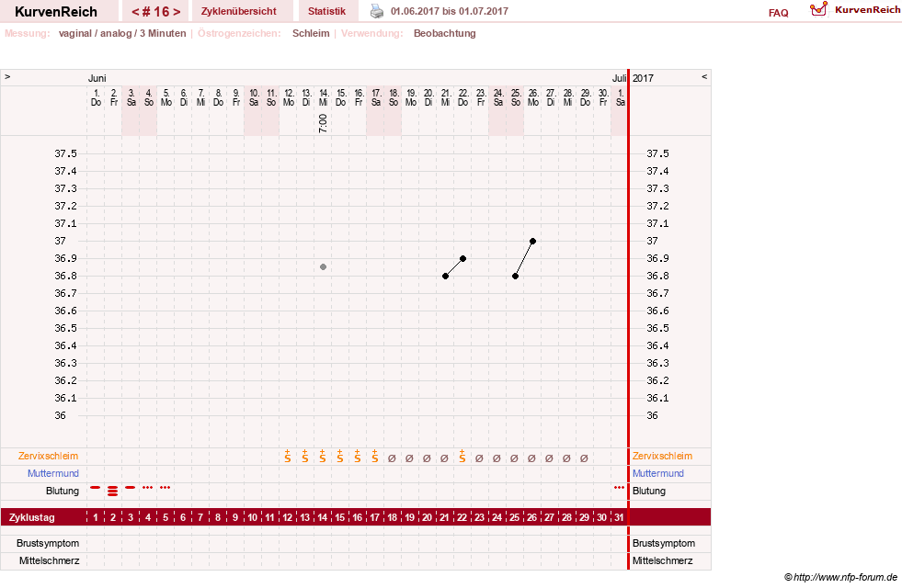Click the '14. Mi' date column header
This screenshot has width=902, height=588.
[x=324, y=97]
